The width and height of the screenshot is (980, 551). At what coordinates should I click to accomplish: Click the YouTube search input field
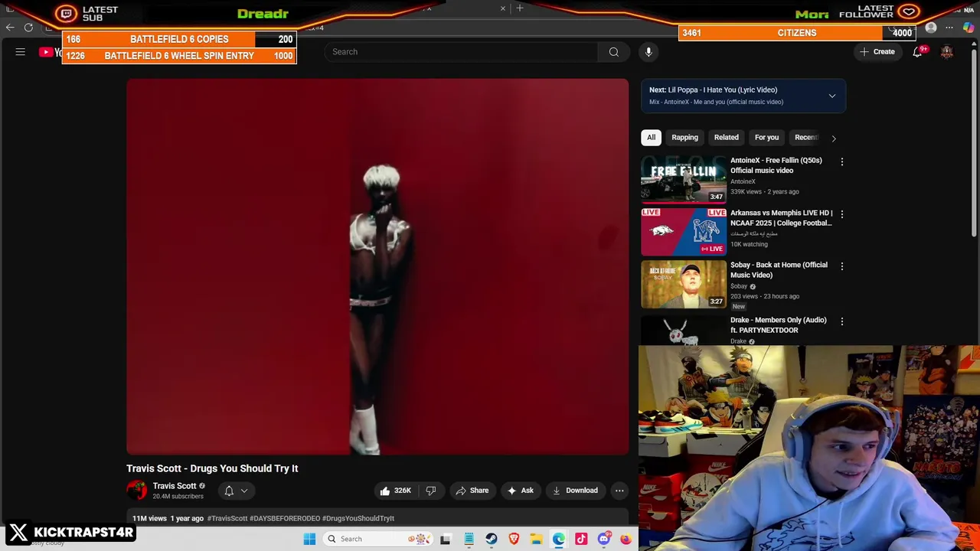(x=461, y=52)
